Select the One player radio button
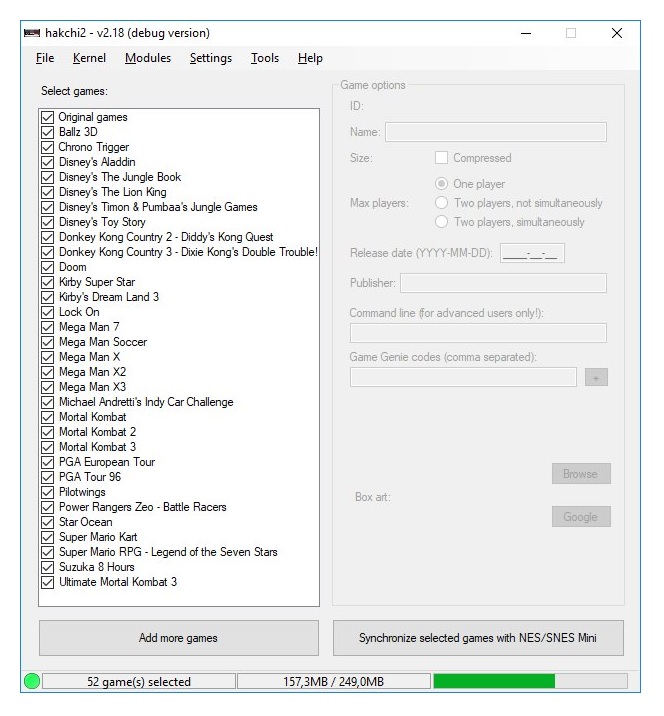This screenshot has height=716, width=664. click(x=441, y=184)
